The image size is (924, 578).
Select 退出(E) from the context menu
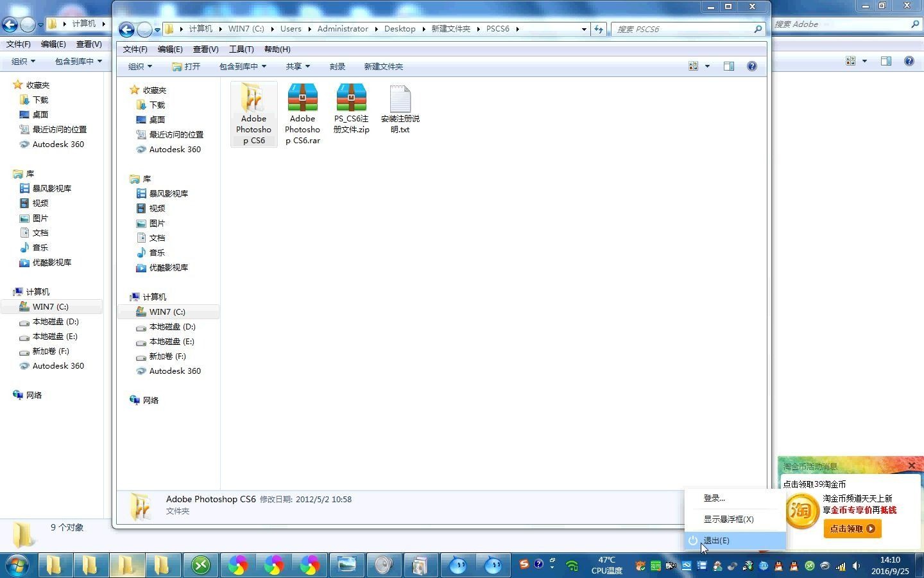(717, 541)
